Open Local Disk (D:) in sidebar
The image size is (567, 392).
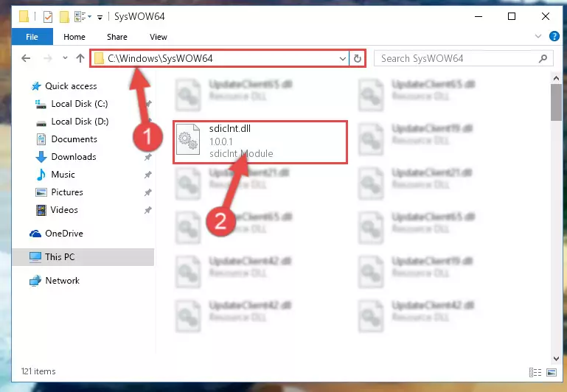(x=80, y=122)
